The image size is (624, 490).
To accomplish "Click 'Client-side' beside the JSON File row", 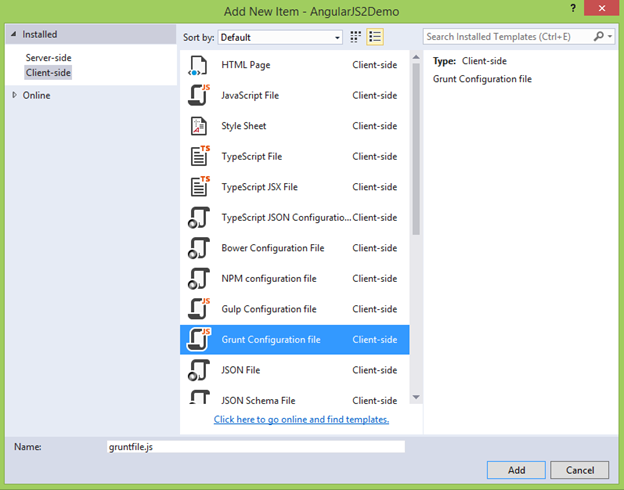I will (x=374, y=370).
